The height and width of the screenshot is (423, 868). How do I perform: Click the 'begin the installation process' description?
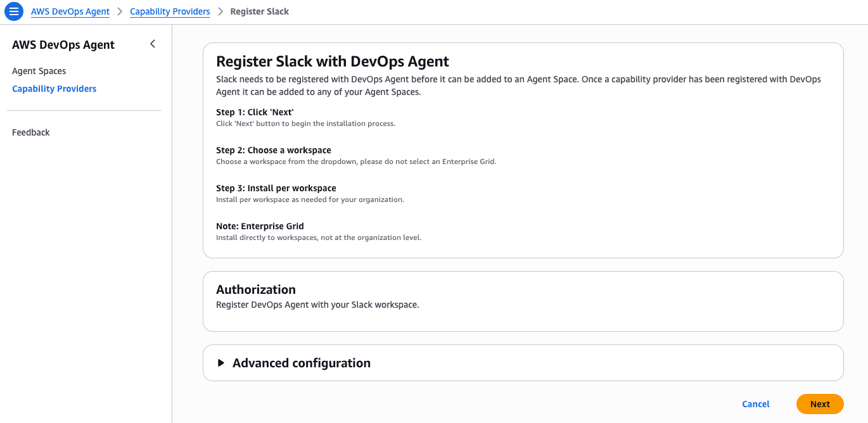[305, 123]
